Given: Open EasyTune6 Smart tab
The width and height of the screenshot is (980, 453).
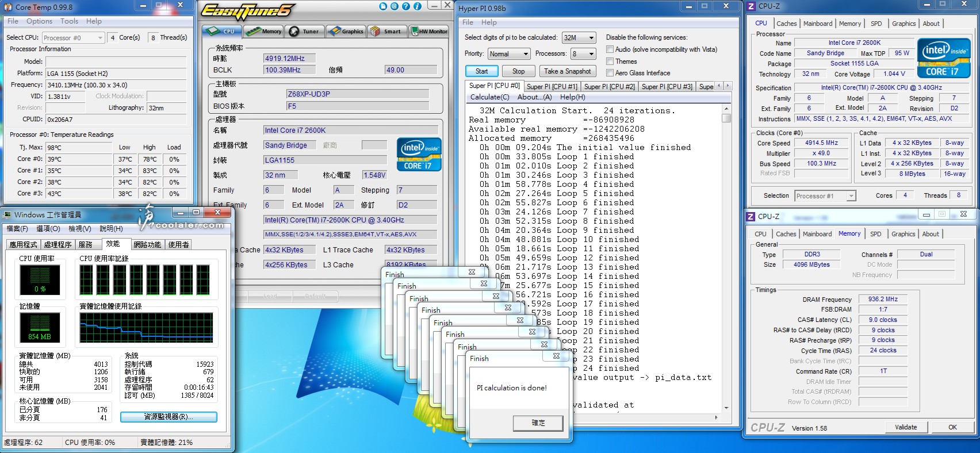Looking at the screenshot, I should coord(387,31).
